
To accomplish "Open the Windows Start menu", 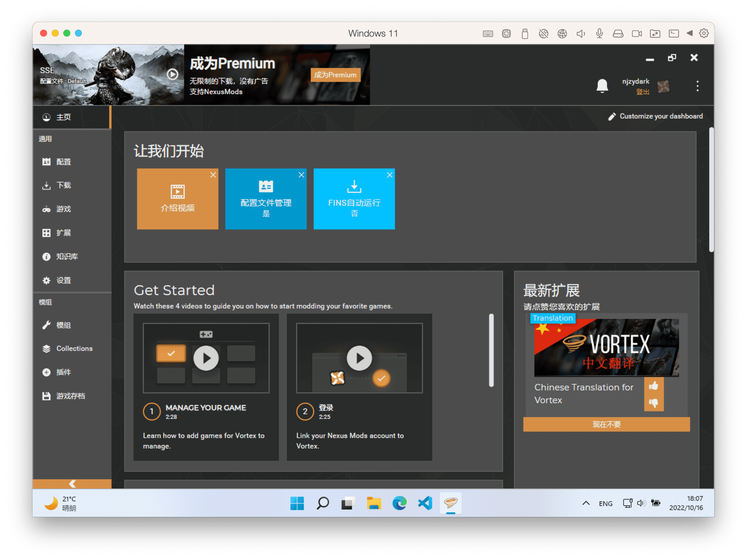I will 297,503.
